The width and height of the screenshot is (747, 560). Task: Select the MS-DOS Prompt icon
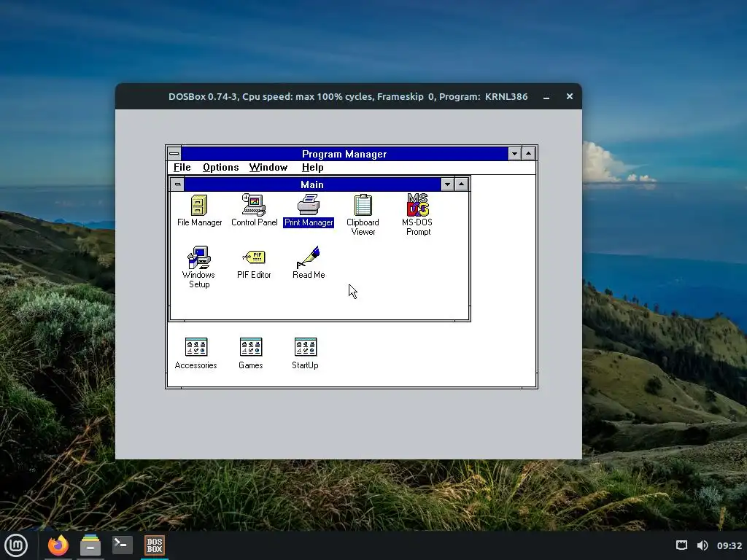417,205
